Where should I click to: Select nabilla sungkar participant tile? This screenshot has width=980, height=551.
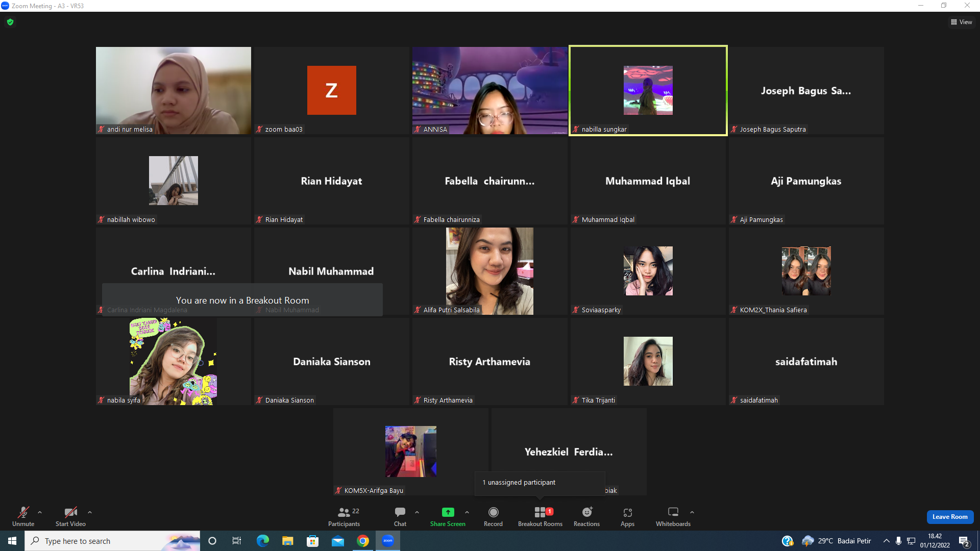click(x=648, y=90)
